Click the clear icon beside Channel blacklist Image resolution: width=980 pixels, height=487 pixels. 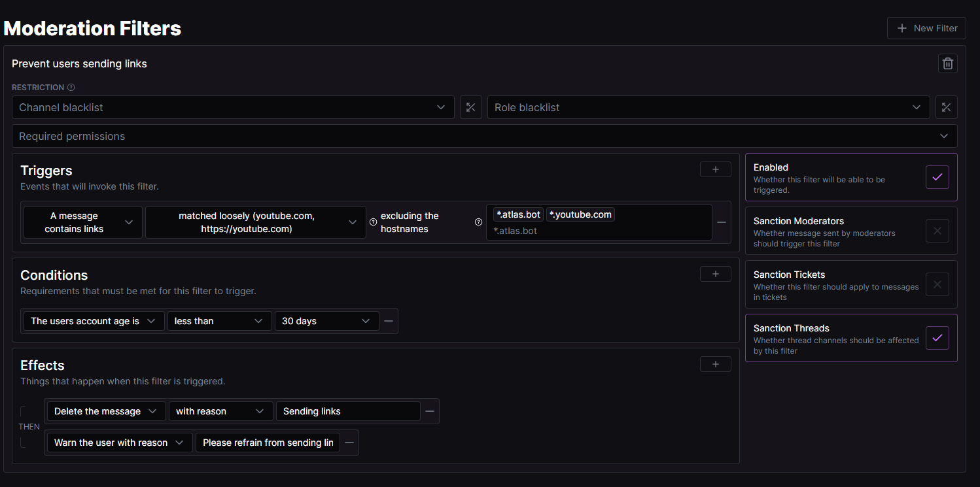pyautogui.click(x=470, y=107)
